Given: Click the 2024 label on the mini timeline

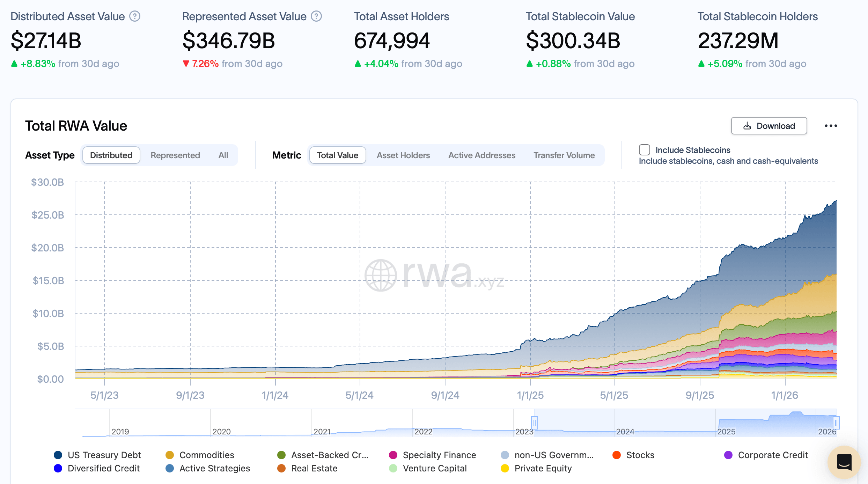Looking at the screenshot, I should 625,432.
